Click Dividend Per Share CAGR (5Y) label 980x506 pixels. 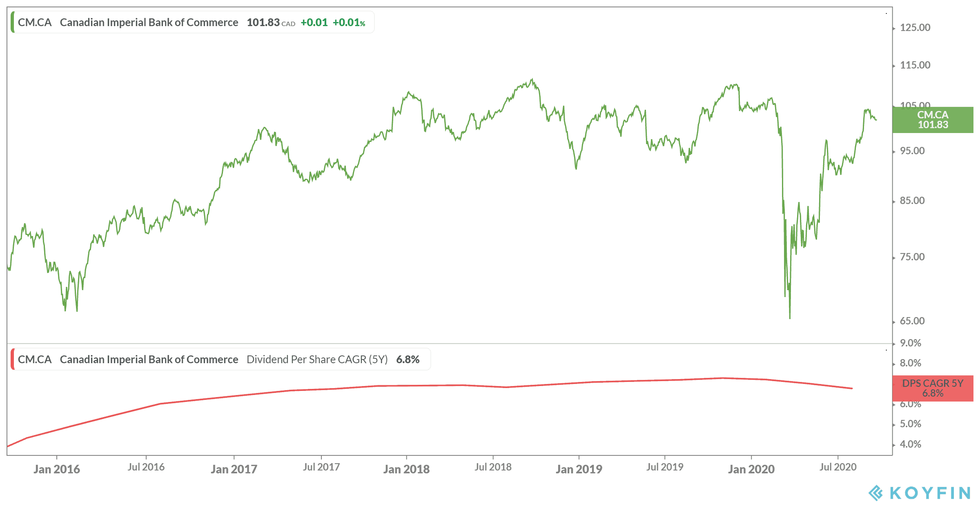317,360
